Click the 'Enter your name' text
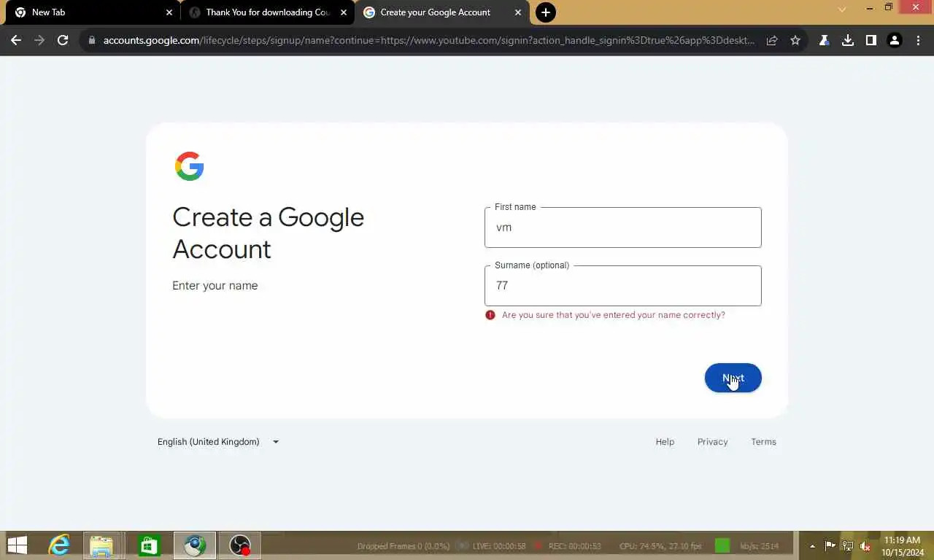 (215, 286)
